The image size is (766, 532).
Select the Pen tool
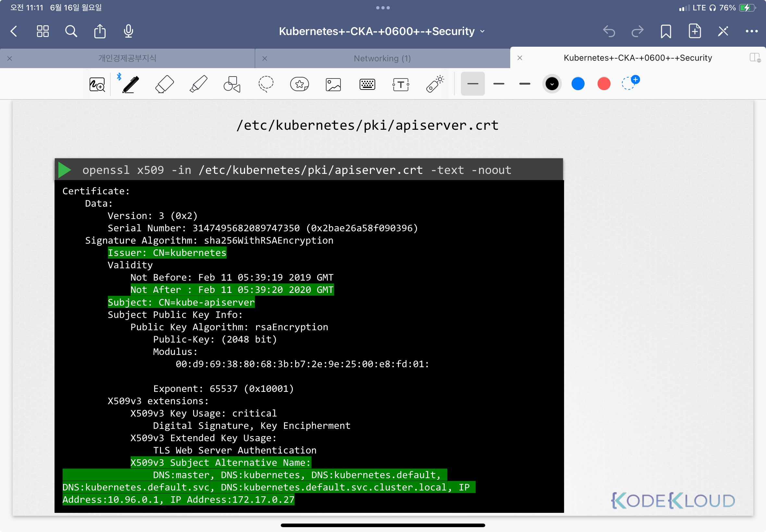point(130,84)
